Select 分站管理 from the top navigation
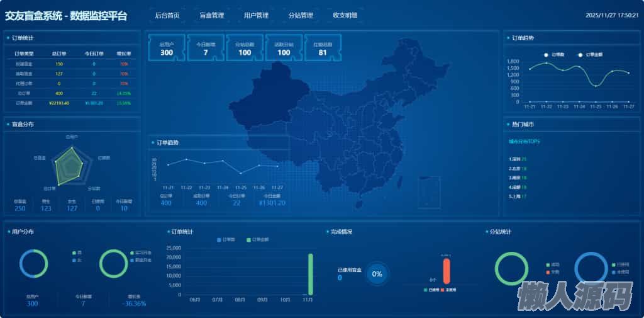The width and height of the screenshot is (644, 318). 301,16
